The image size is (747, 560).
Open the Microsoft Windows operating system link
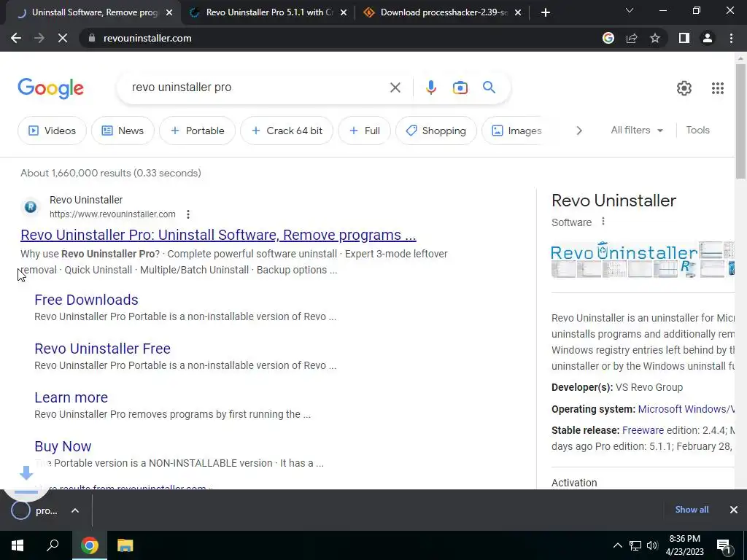pyautogui.click(x=686, y=409)
